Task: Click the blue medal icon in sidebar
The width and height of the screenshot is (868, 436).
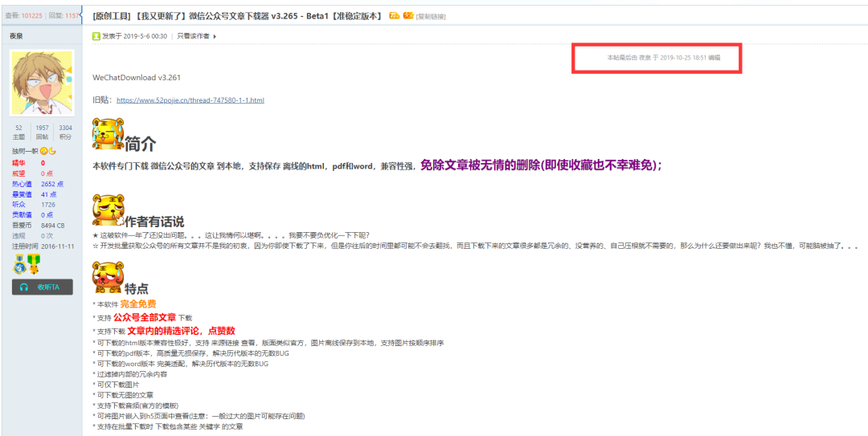Action: [19, 263]
